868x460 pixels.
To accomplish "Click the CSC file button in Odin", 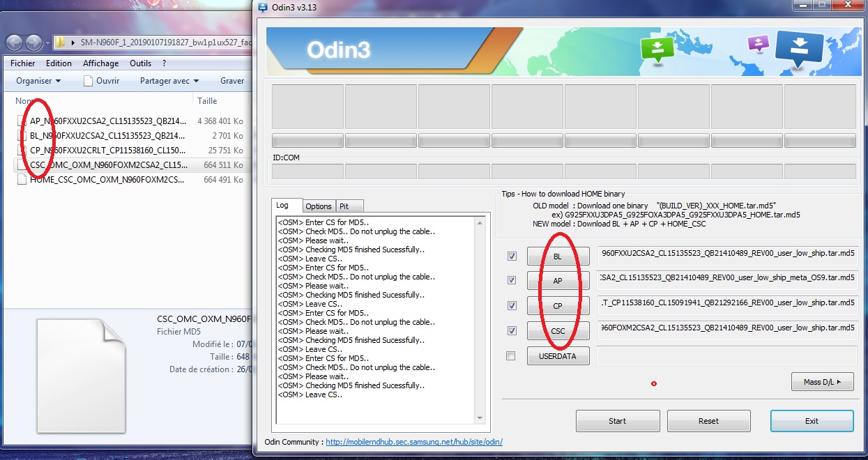I will 558,331.
